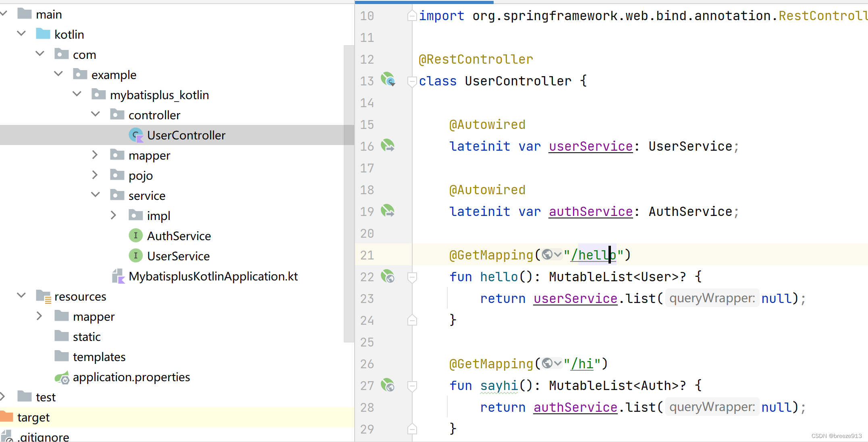868x442 pixels.
Task: Expand the mapper folder under mybatisplus_kotlin
Action: pyautogui.click(x=96, y=155)
